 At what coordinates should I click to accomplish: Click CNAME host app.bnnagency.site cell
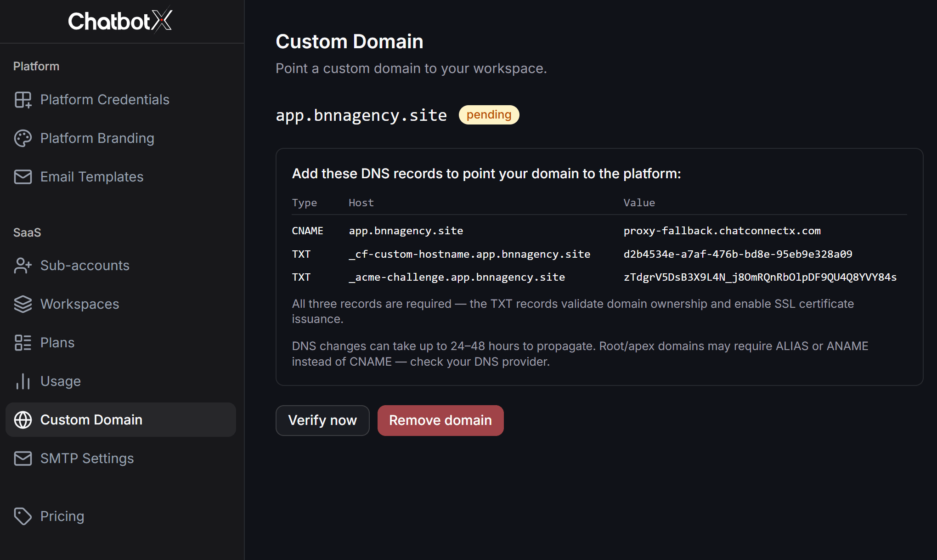point(406,231)
